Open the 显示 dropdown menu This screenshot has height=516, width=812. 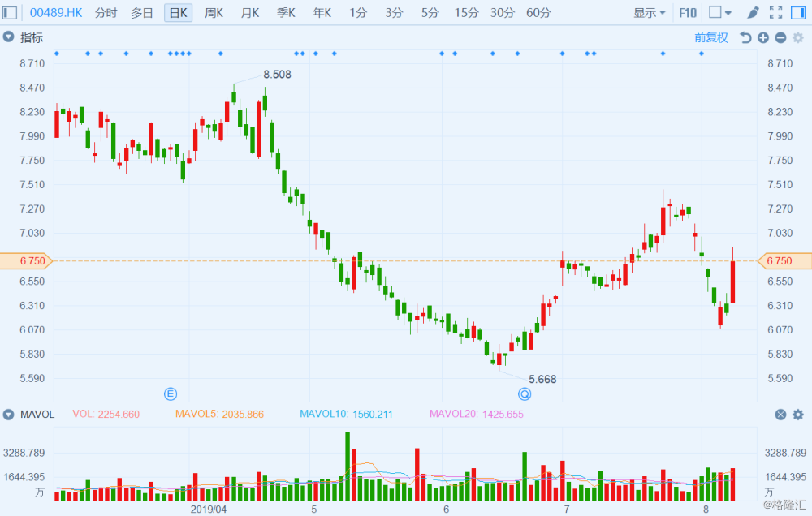click(x=650, y=12)
